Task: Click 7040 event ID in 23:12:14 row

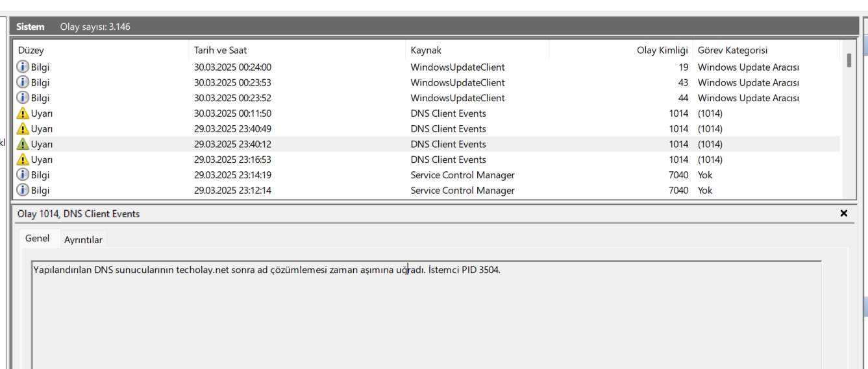Action: [678, 190]
